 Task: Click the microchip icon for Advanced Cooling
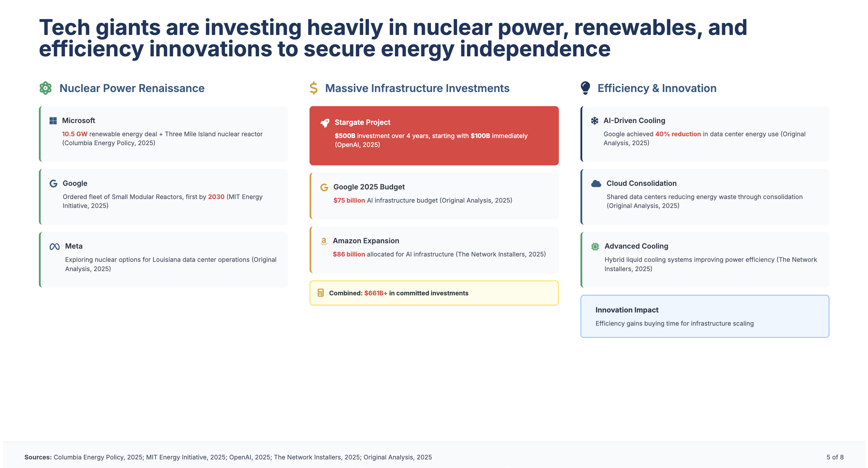point(595,246)
